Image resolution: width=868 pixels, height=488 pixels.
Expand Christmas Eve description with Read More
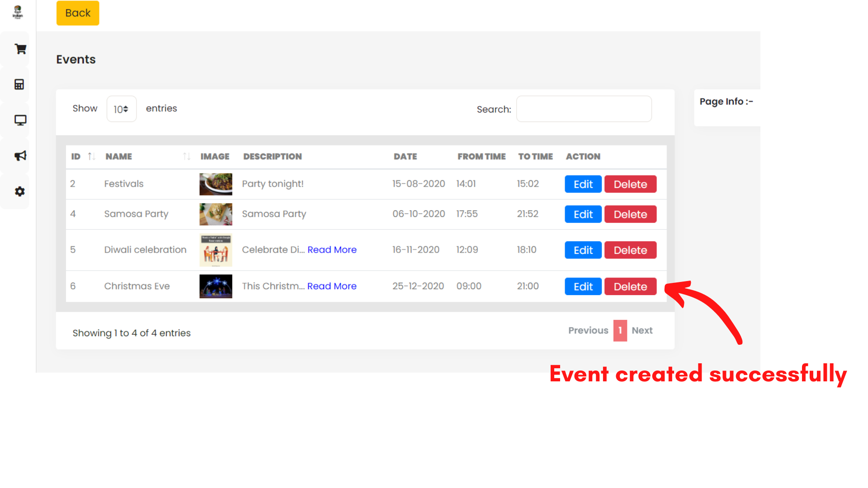coord(331,286)
